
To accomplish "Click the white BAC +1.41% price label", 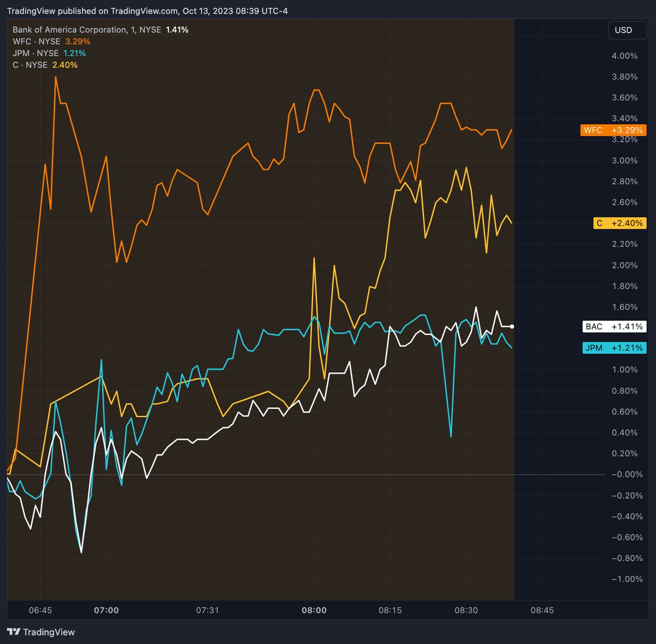I will point(614,326).
